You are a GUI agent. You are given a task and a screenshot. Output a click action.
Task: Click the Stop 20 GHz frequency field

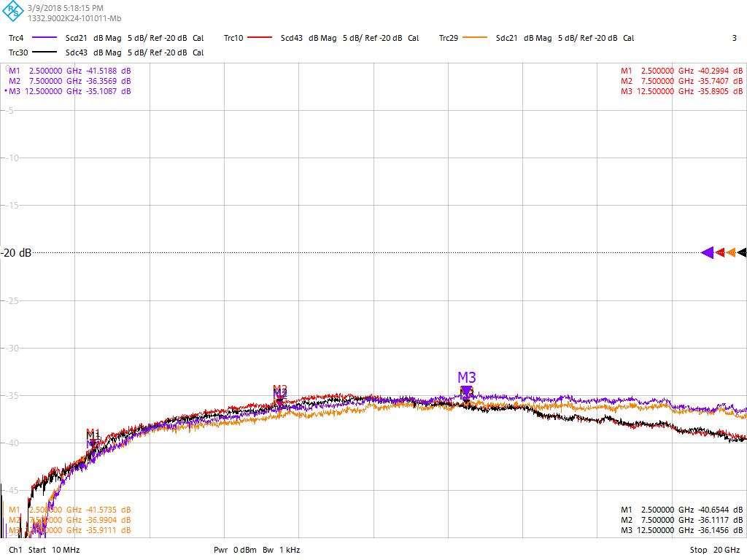tap(715, 550)
